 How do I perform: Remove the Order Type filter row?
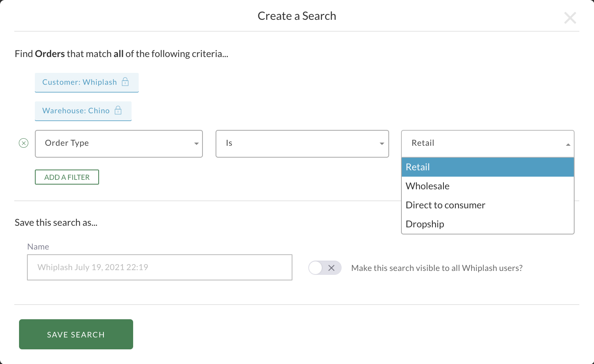pyautogui.click(x=24, y=143)
